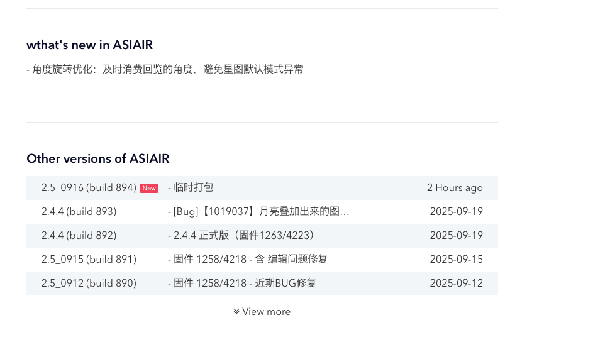The height and width of the screenshot is (364, 593).
Task: Click the 2025-09-19 date of build 892
Action: point(456,236)
